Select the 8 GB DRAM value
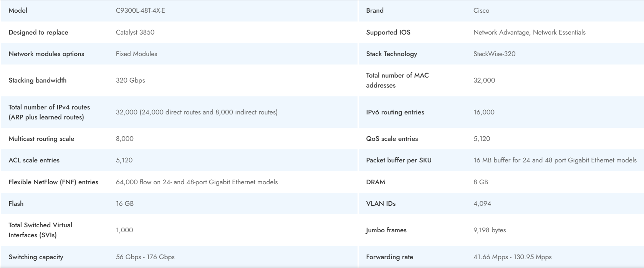Viewport: 644px width, 268px height. (480, 182)
